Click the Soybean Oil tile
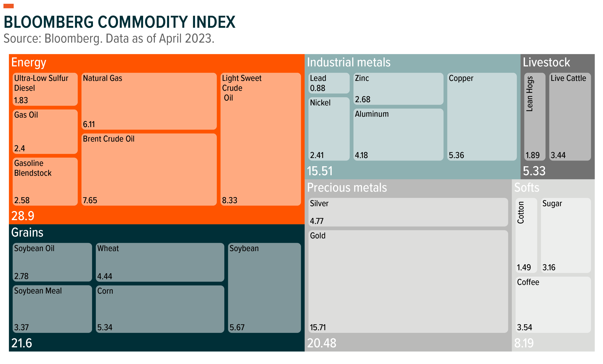This screenshot has height=364, width=603. tap(52, 262)
